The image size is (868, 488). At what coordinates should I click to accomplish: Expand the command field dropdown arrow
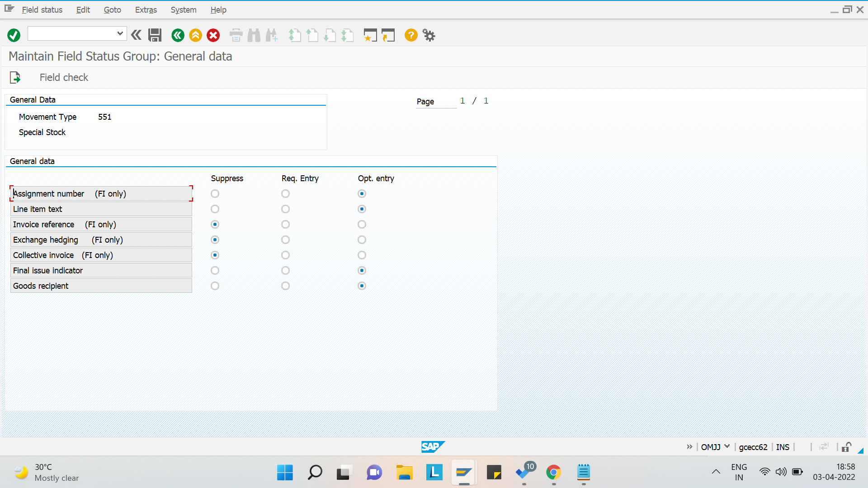click(120, 33)
